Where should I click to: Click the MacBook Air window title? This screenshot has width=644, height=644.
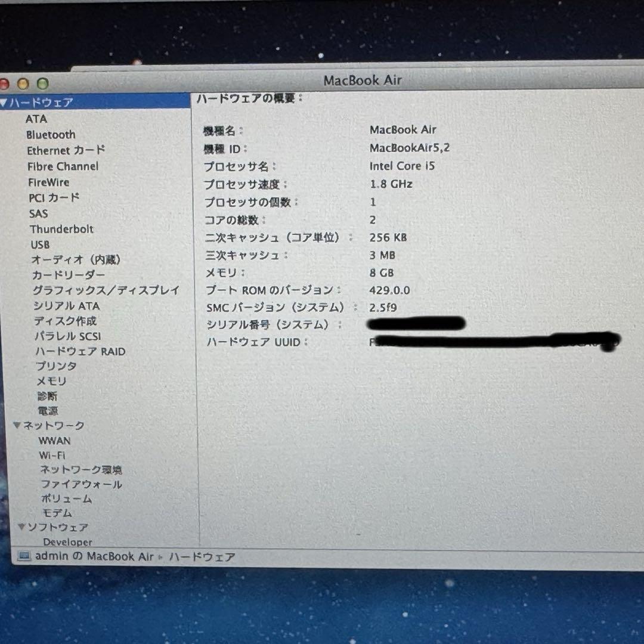click(363, 80)
